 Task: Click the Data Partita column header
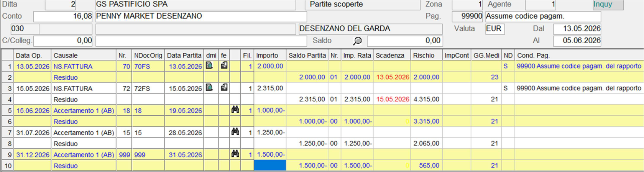tap(184, 55)
